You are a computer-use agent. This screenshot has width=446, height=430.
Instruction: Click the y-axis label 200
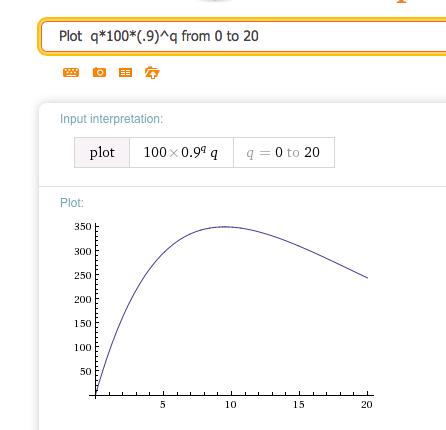click(83, 299)
